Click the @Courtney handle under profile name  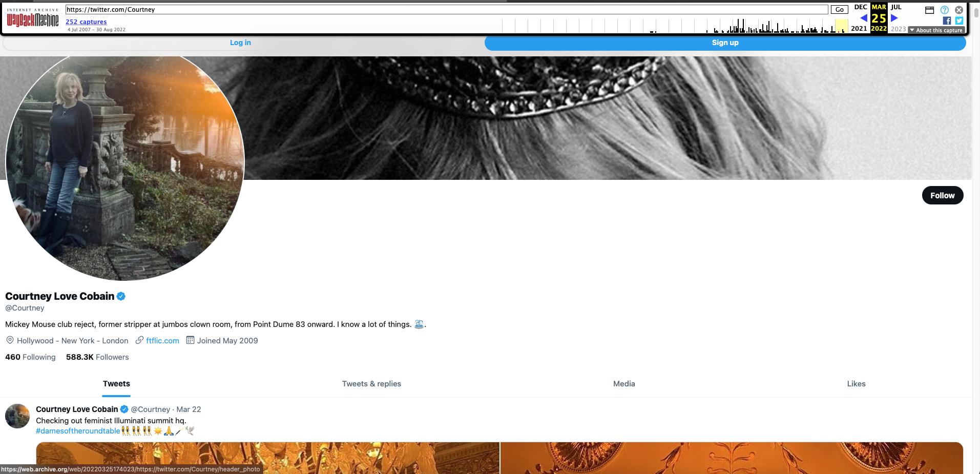[x=25, y=308]
